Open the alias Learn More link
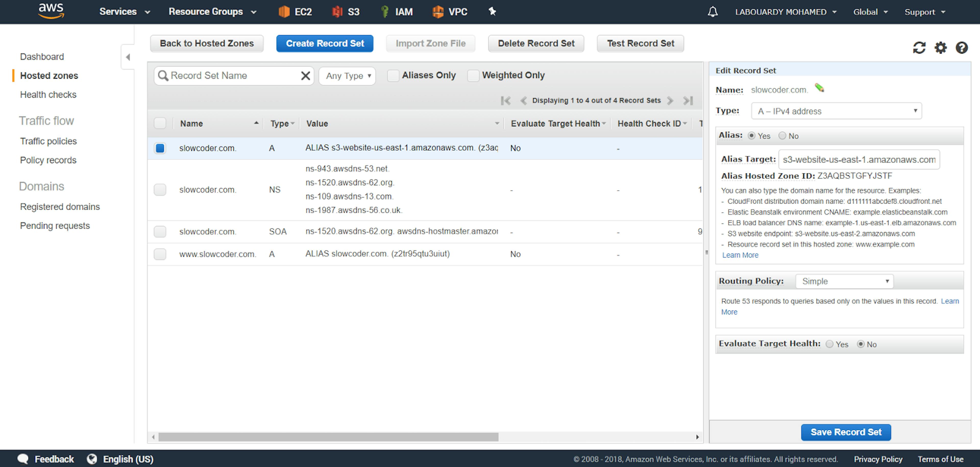Viewport: 980px width, 467px height. (x=740, y=255)
